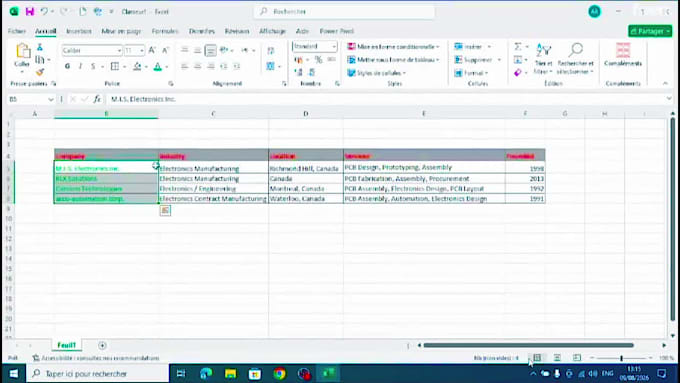Click the fill color bucket icon
The width and height of the screenshot is (680, 383).
point(137,66)
